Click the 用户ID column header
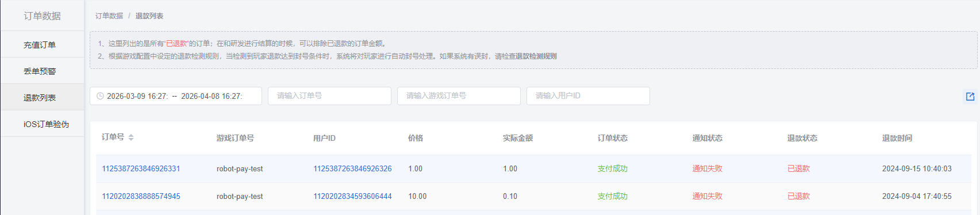 [324, 138]
